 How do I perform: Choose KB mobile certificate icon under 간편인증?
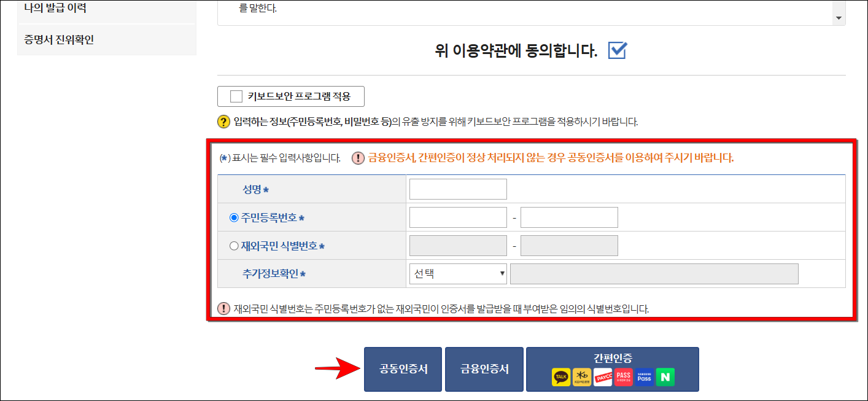pos(582,377)
